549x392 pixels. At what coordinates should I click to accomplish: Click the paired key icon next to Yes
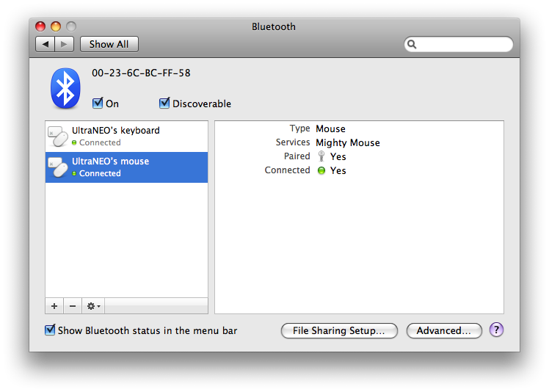pos(321,156)
